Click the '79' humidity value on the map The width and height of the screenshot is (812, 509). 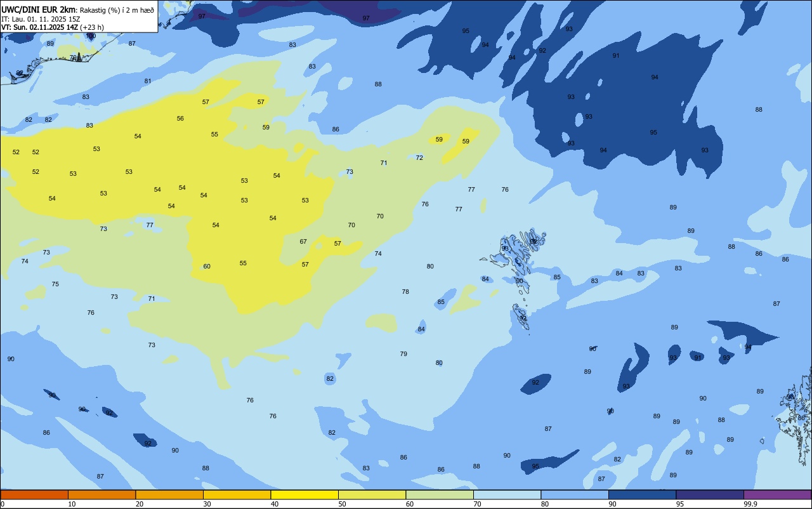(403, 354)
